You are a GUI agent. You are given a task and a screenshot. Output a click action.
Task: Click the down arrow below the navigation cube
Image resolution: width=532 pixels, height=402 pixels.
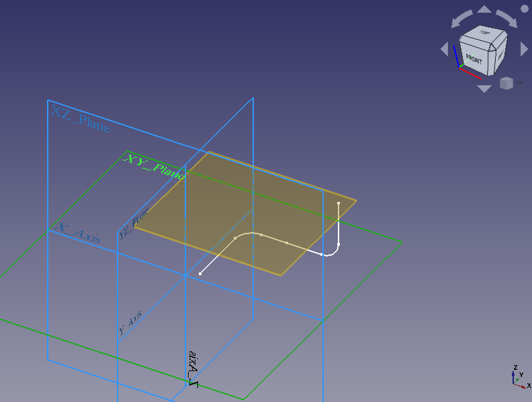point(484,89)
